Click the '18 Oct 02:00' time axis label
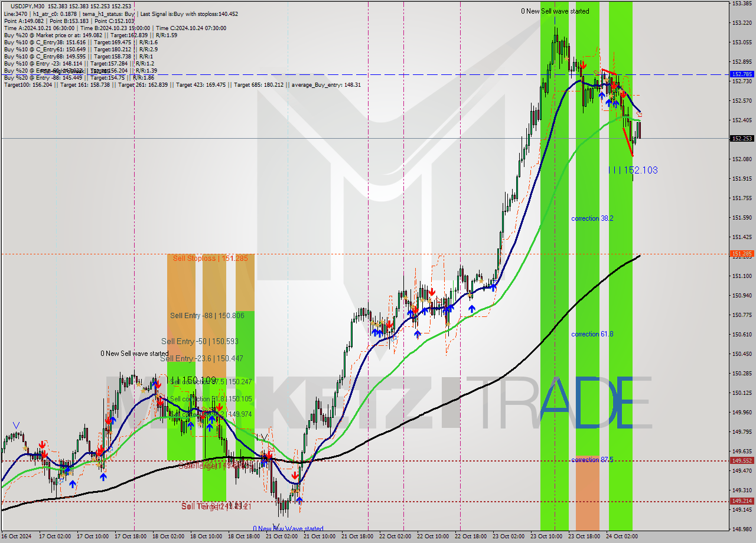 point(168,537)
